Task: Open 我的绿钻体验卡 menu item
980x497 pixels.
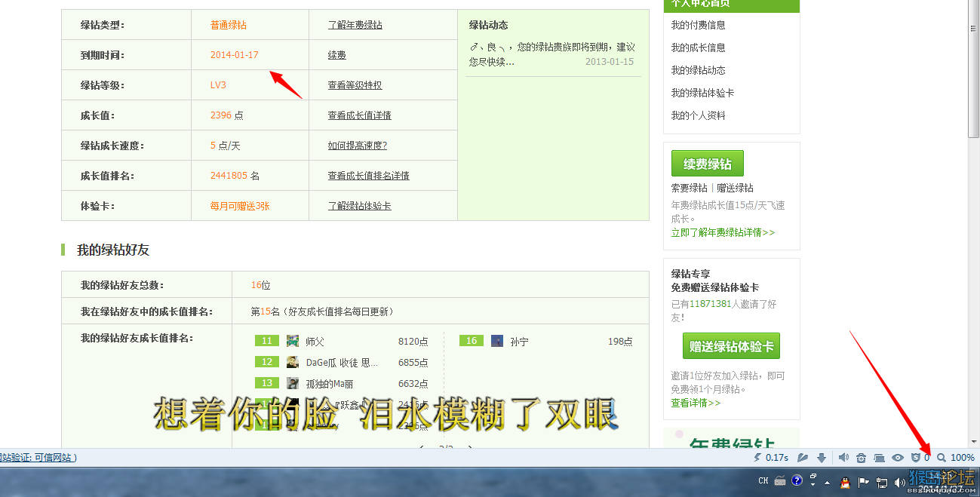Action: (x=703, y=93)
